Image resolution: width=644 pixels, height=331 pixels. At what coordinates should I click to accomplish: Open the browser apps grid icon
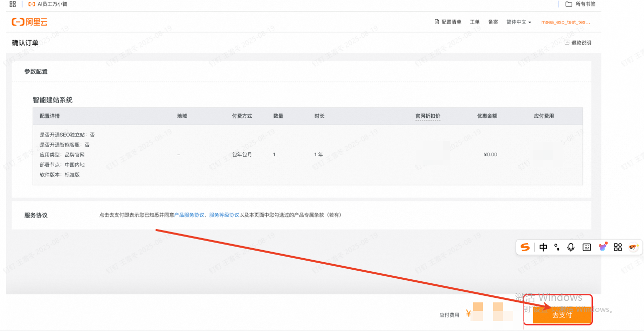click(x=13, y=4)
